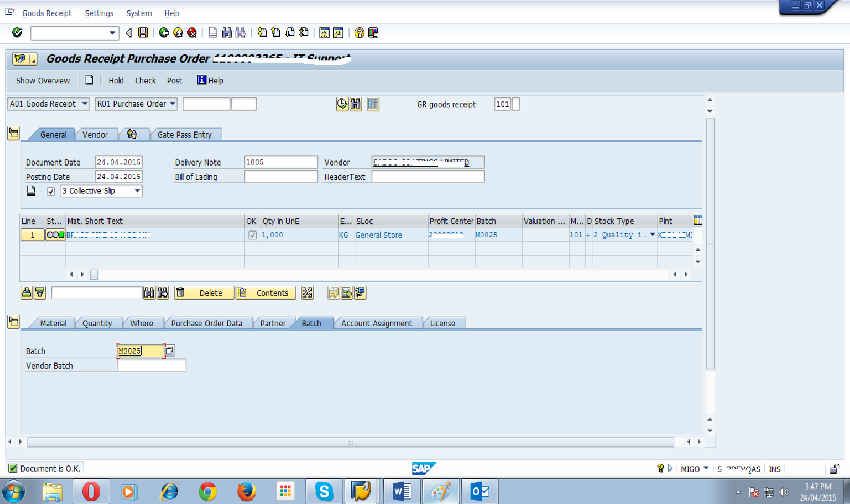Click the Save icon in the toolbar
This screenshot has width=850, height=504.
click(143, 32)
